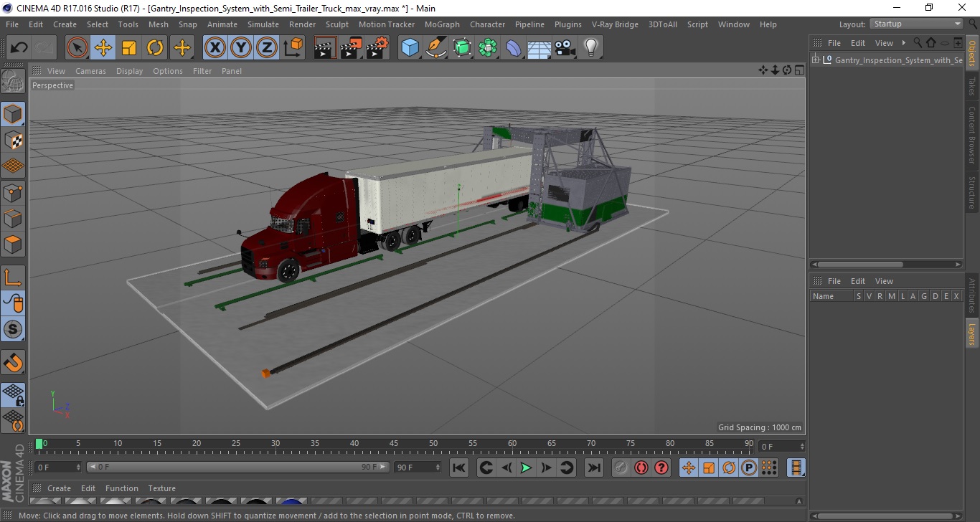Image resolution: width=980 pixels, height=522 pixels.
Task: Open material manager Create menu
Action: click(x=59, y=488)
